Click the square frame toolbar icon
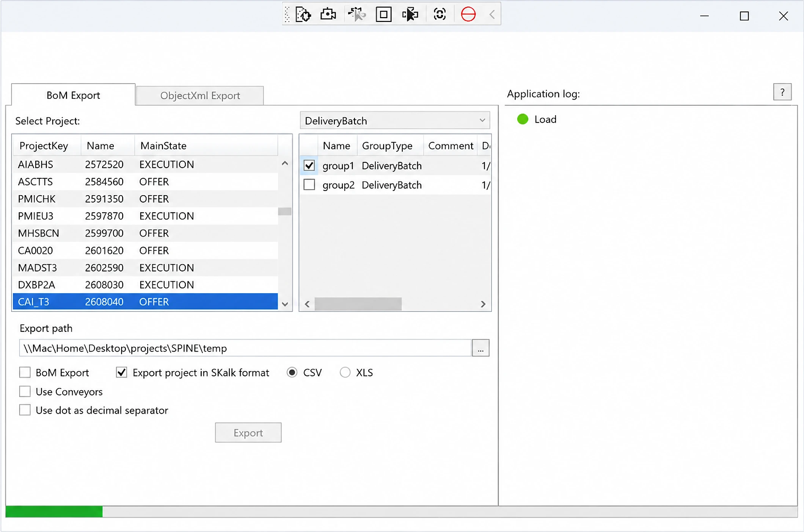The image size is (804, 532). pos(383,15)
